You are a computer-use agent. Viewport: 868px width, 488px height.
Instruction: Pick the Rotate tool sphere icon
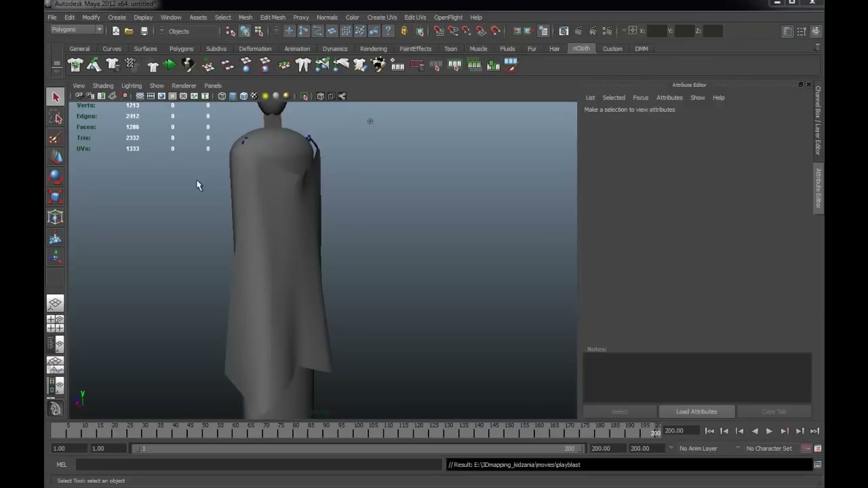click(x=56, y=178)
